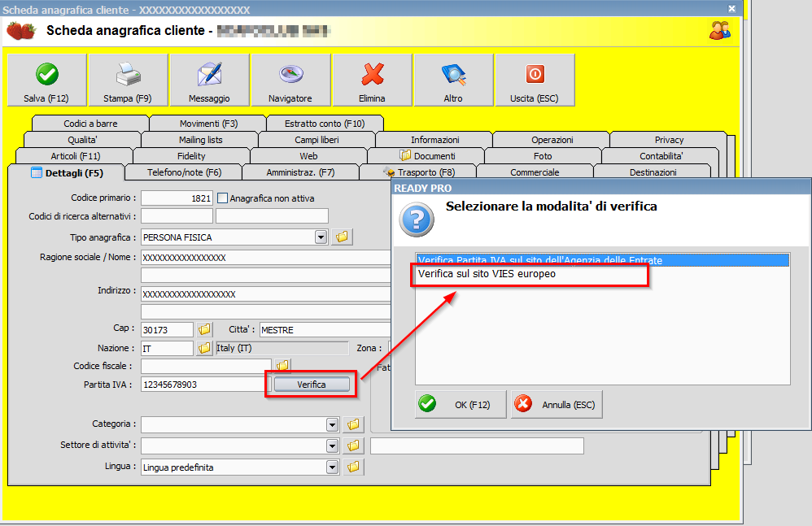812x526 pixels.
Task: Open the Privacy tab
Action: click(669, 140)
